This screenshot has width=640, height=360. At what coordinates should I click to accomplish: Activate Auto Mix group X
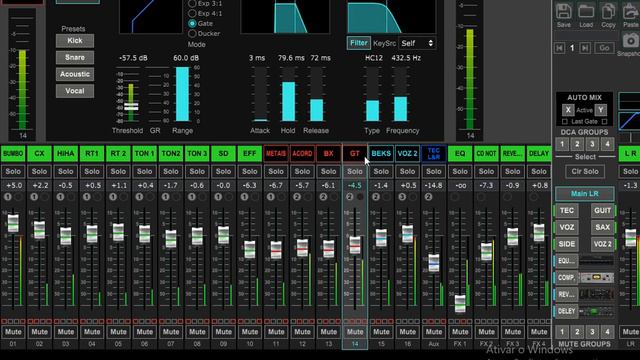(568, 110)
